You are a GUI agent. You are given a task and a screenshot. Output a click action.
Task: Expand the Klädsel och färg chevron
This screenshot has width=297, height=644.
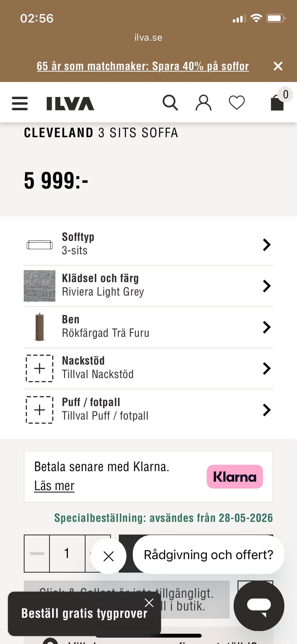pos(266,286)
